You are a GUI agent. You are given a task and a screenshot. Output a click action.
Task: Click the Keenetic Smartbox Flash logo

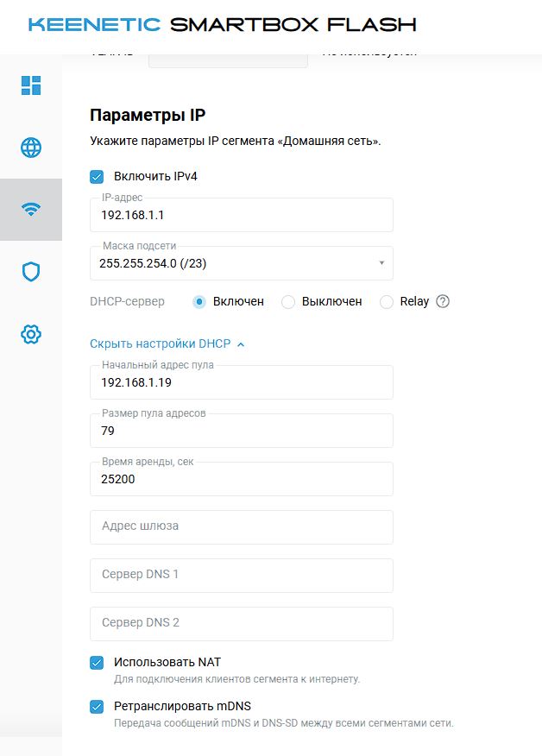click(222, 24)
